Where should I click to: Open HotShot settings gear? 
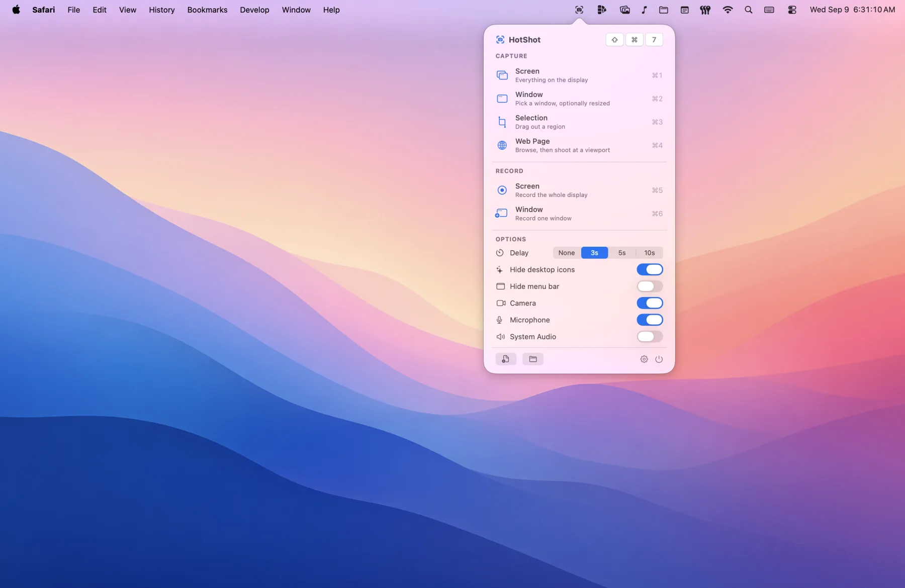644,359
